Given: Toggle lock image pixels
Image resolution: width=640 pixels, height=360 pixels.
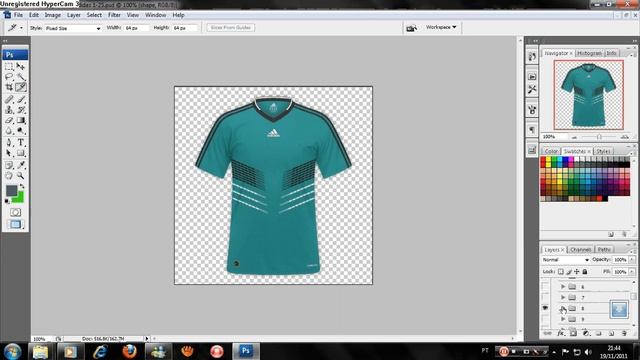Looking at the screenshot, I should coord(569,271).
